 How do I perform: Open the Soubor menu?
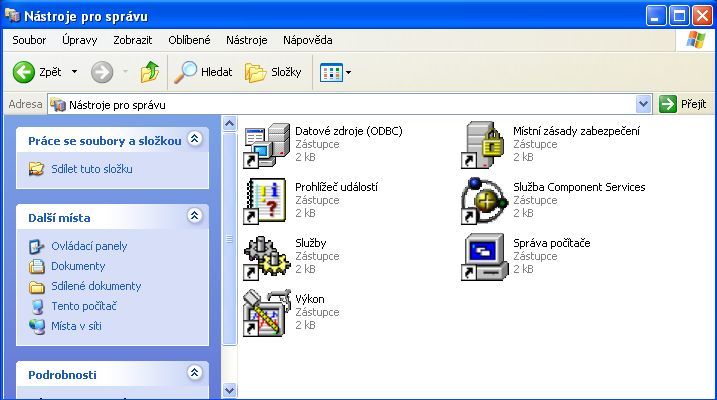(29, 40)
